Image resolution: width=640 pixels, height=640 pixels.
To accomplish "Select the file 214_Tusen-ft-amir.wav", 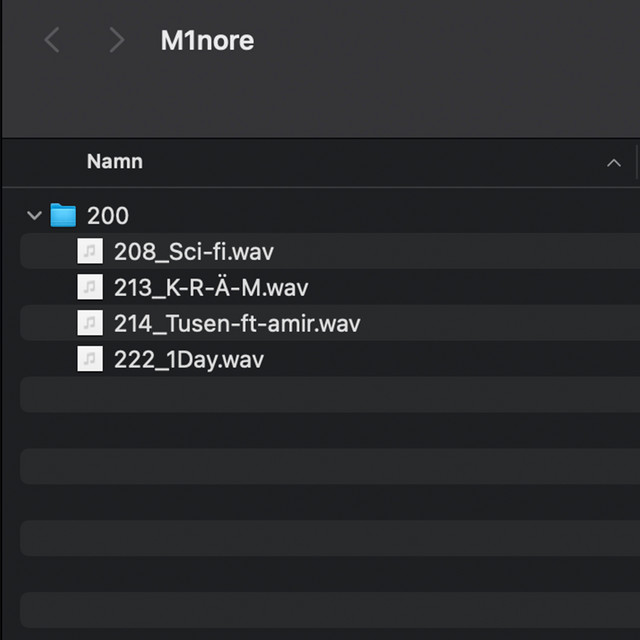I will (x=237, y=324).
